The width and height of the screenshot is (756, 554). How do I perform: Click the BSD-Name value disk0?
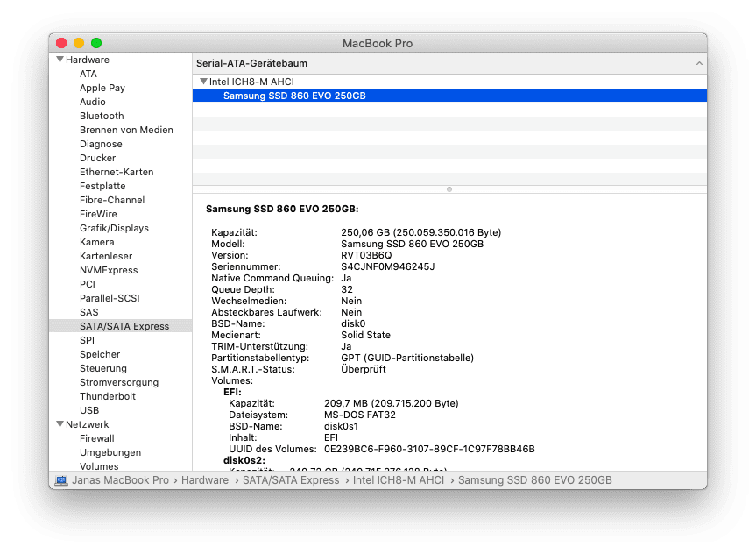click(x=353, y=323)
